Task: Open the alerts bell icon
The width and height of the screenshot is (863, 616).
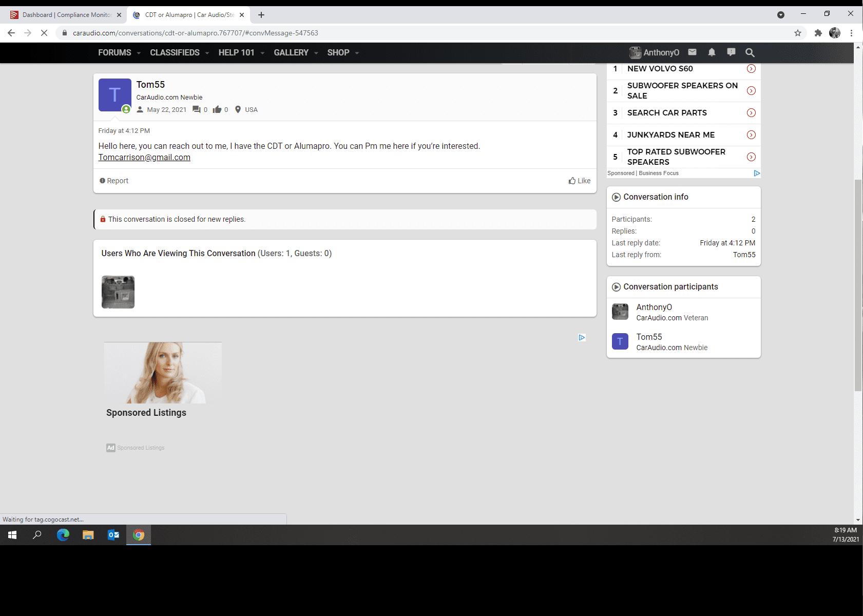Action: pos(712,52)
